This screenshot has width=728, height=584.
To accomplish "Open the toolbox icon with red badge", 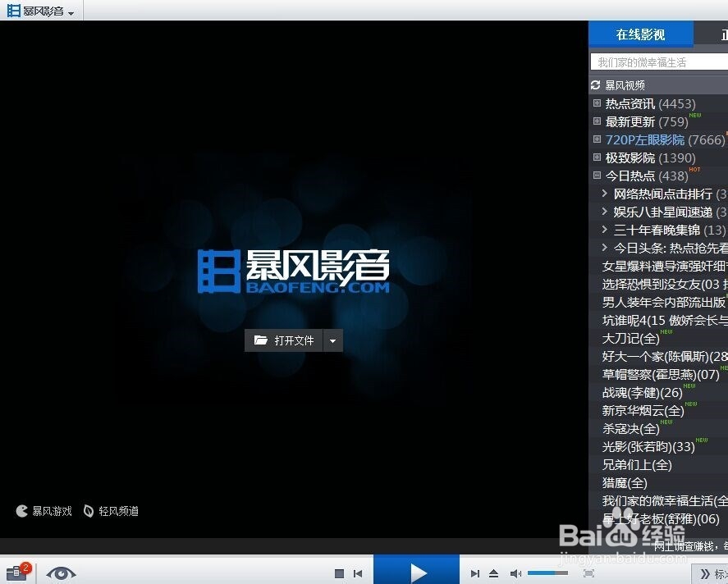I will pyautogui.click(x=17, y=573).
